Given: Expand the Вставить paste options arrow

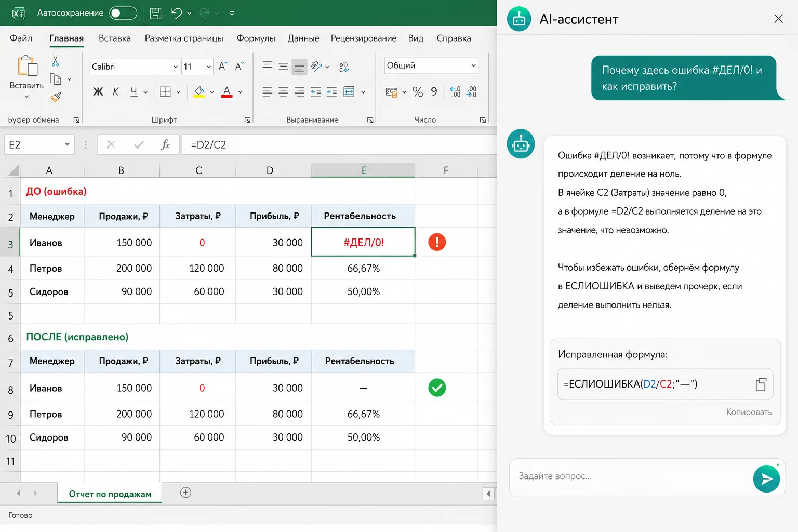Looking at the screenshot, I should click(x=26, y=96).
